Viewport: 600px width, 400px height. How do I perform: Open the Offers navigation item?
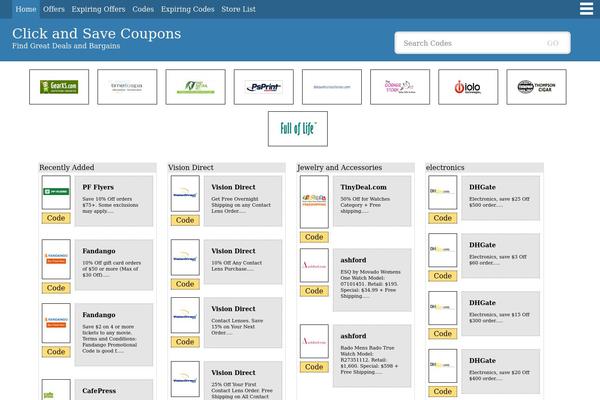tap(54, 9)
